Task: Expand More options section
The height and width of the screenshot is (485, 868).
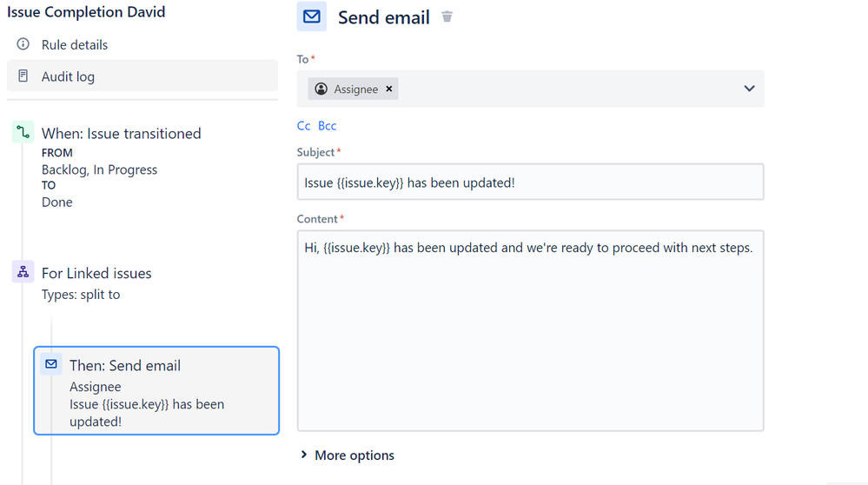Action: point(347,455)
